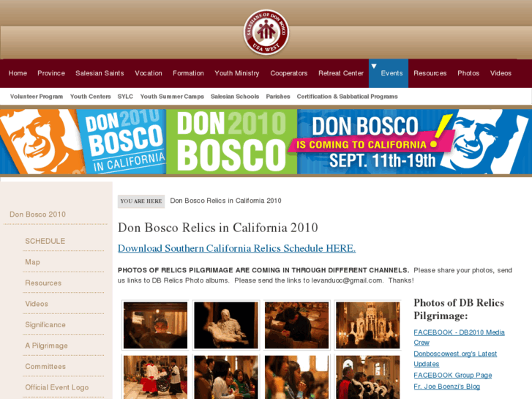Open the Resources top menu item
The image size is (532, 399).
(430, 73)
